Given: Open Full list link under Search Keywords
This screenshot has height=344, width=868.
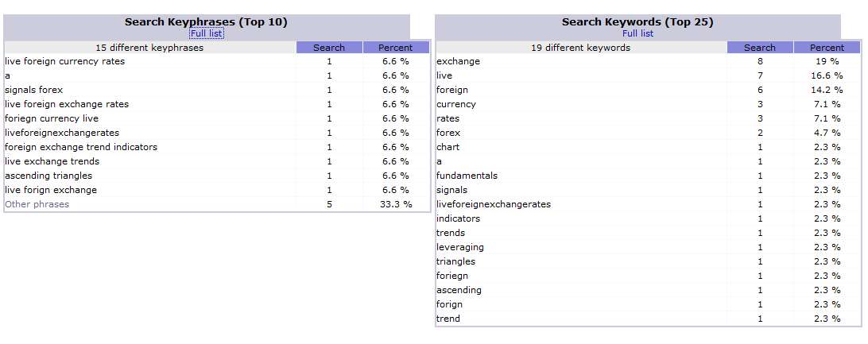Looking at the screenshot, I should (x=637, y=33).
